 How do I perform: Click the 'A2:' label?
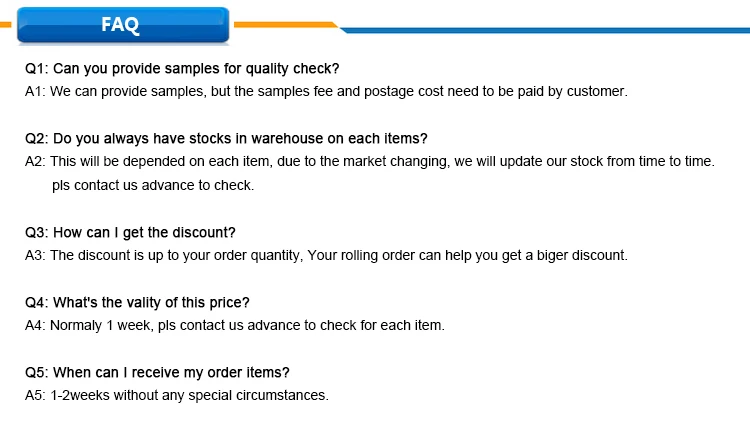pos(35,160)
